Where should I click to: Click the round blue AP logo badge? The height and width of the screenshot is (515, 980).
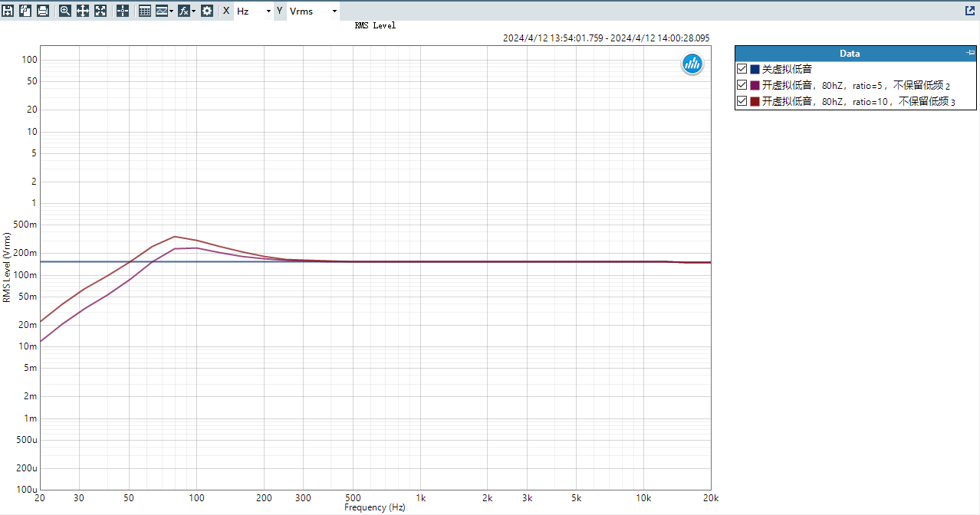692,64
